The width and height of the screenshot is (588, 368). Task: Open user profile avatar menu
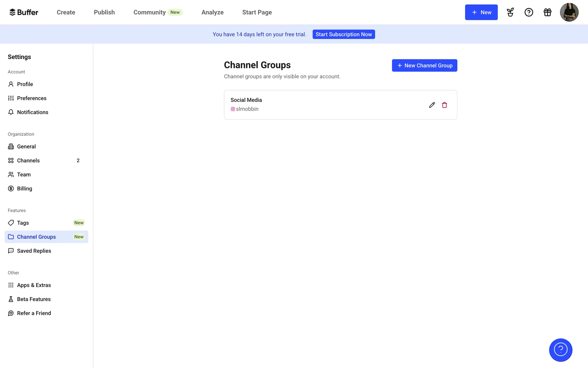(x=569, y=12)
